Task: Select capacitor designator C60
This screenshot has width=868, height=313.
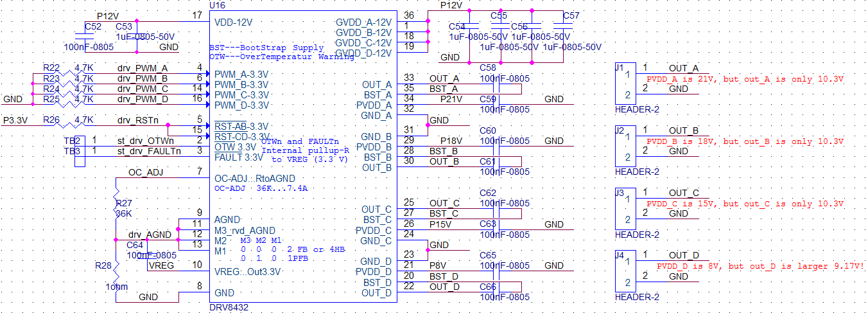Action: click(488, 130)
